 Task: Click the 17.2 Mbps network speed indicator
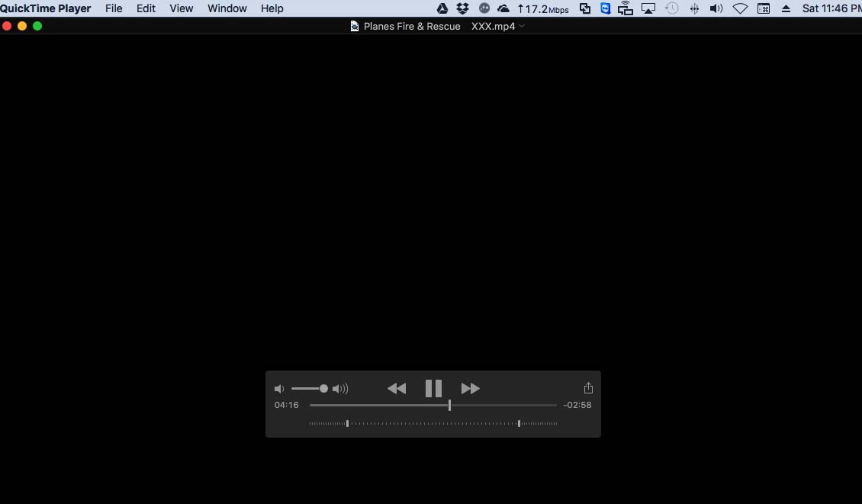(543, 9)
